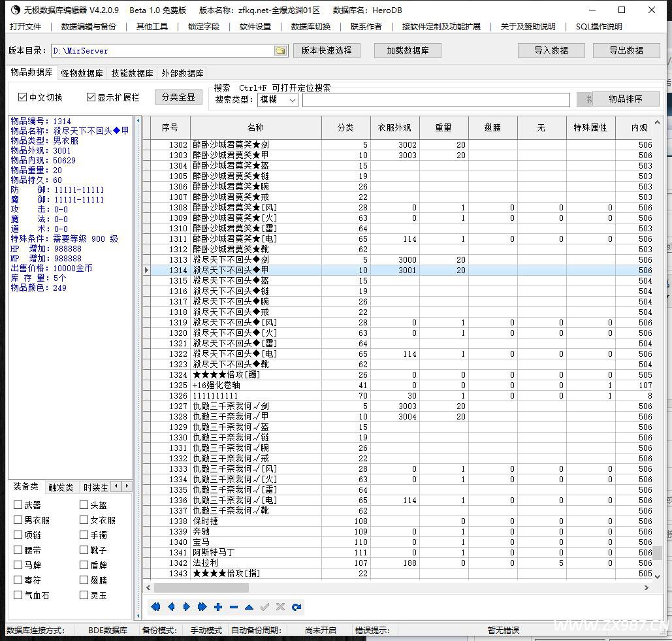This screenshot has height=641, width=672.
Task: Open the 搜索类型 dropdown
Action: coord(292,100)
